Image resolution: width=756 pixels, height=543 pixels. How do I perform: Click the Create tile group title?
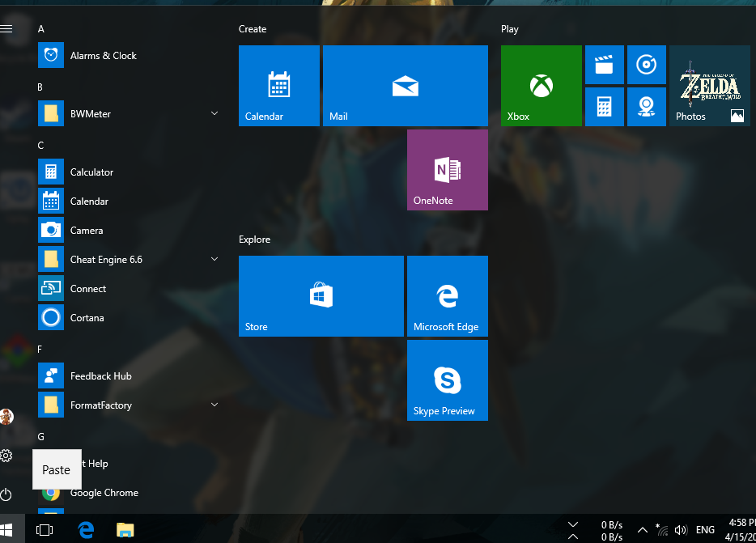[253, 29]
